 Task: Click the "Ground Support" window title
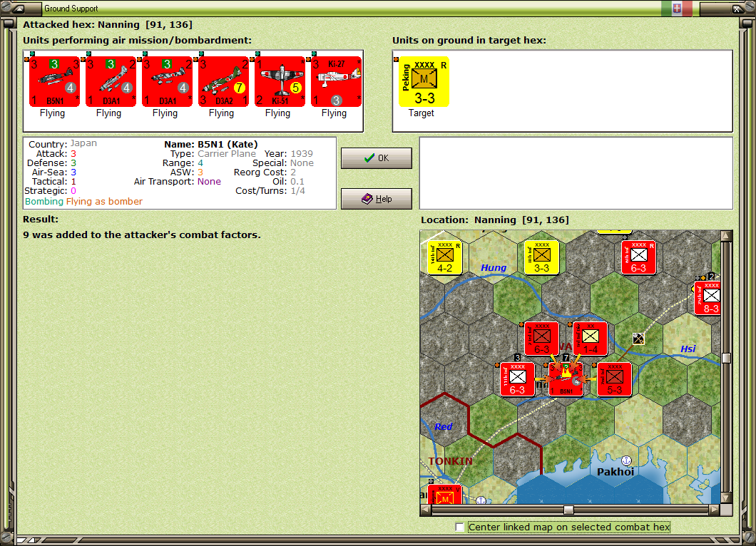click(x=71, y=8)
